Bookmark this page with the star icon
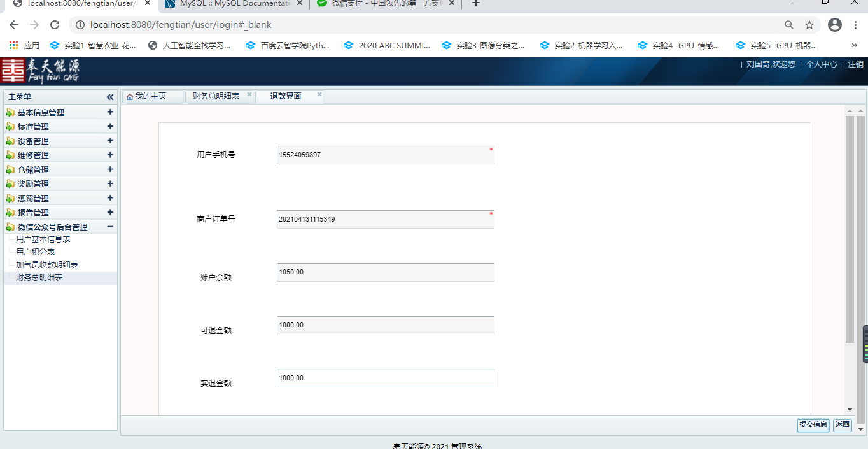Viewport: 868px width, 449px height. pos(809,25)
